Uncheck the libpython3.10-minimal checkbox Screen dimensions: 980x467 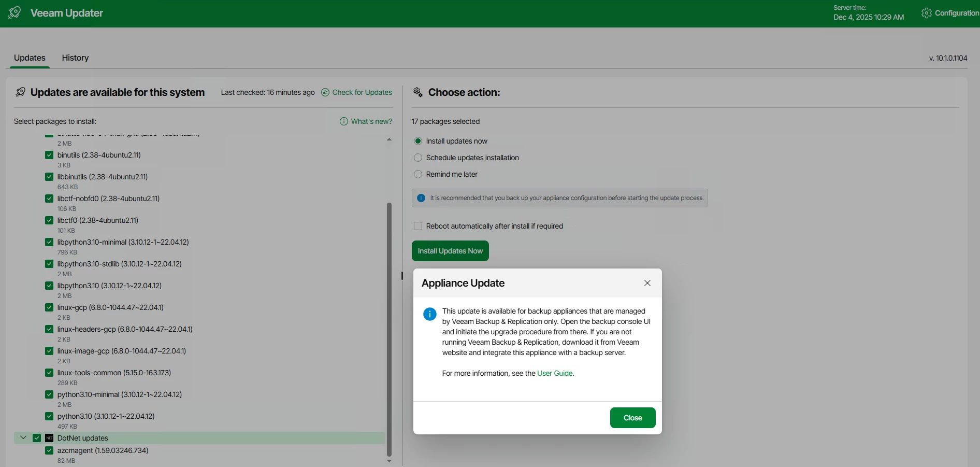click(x=49, y=242)
